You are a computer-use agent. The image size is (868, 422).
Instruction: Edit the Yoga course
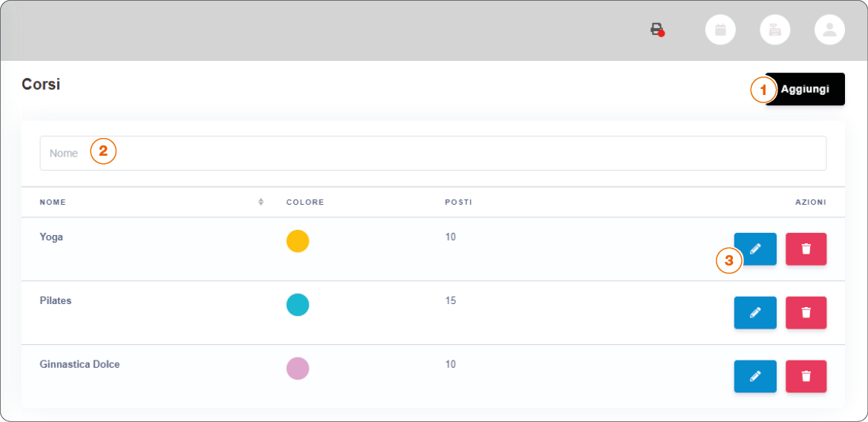point(755,249)
